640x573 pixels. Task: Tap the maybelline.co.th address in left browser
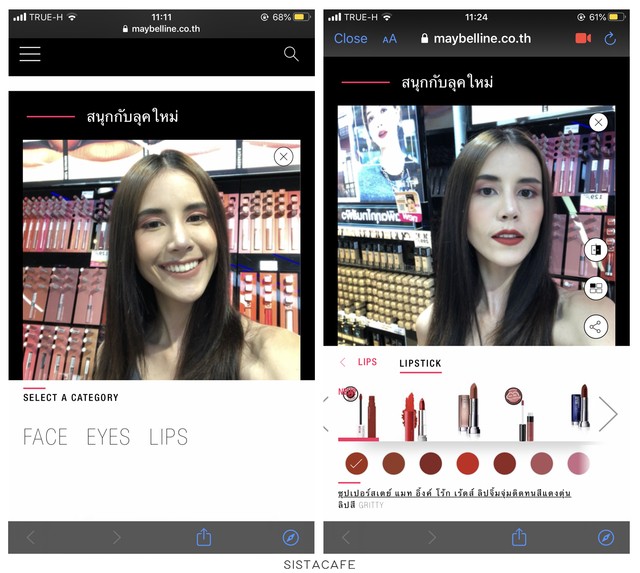[161, 29]
